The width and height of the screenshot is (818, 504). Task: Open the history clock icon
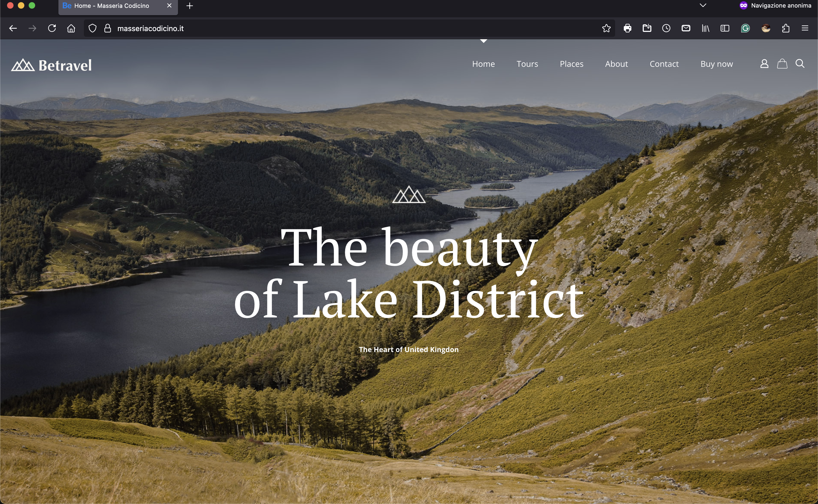(666, 28)
